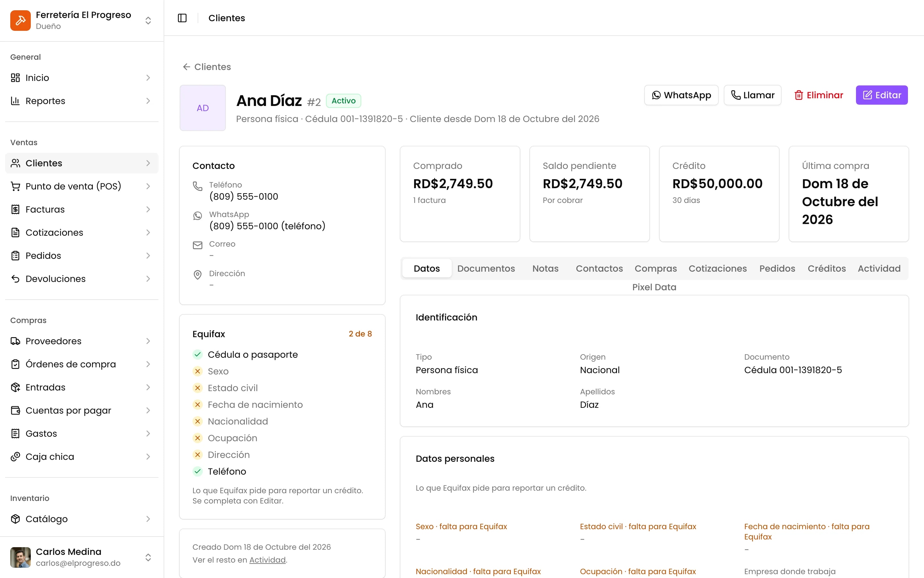Click the Reportes bar chart icon
The image size is (924, 578).
pyautogui.click(x=15, y=101)
